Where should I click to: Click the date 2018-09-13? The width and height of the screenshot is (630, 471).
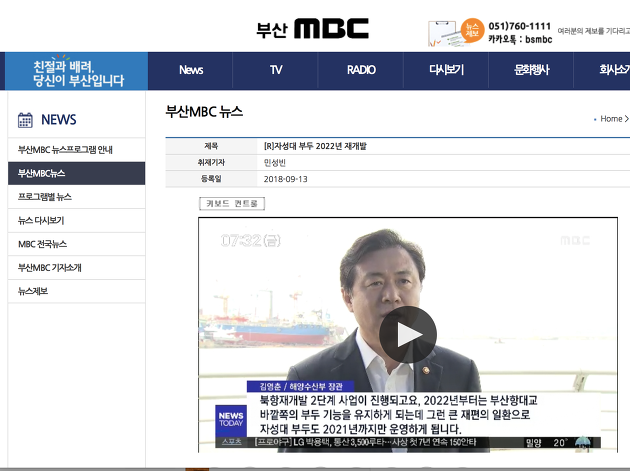(285, 179)
